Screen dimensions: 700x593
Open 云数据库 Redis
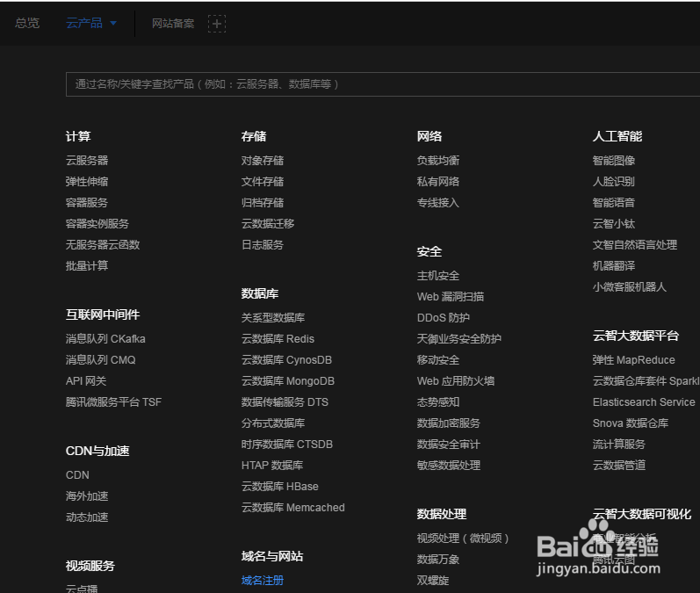click(x=278, y=338)
